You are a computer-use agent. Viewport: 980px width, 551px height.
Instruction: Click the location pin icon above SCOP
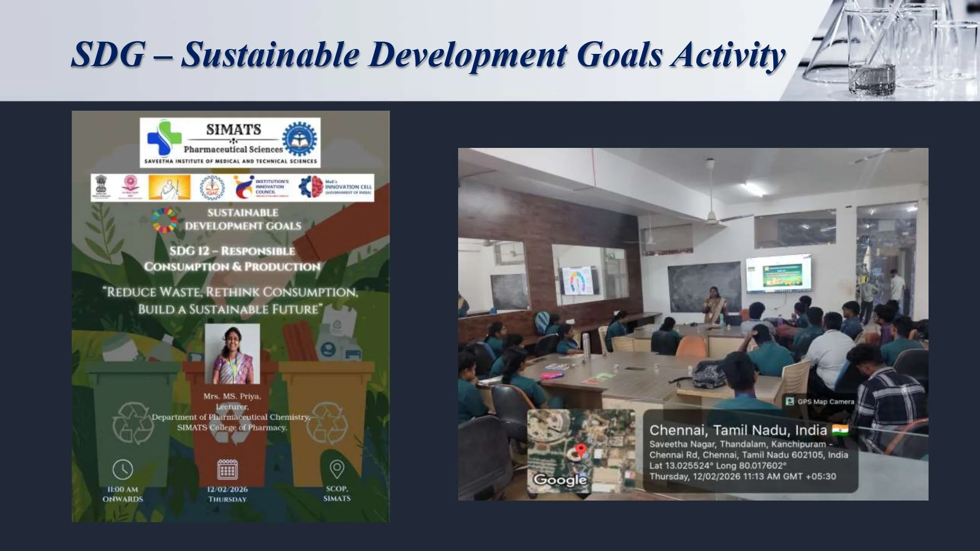click(337, 469)
